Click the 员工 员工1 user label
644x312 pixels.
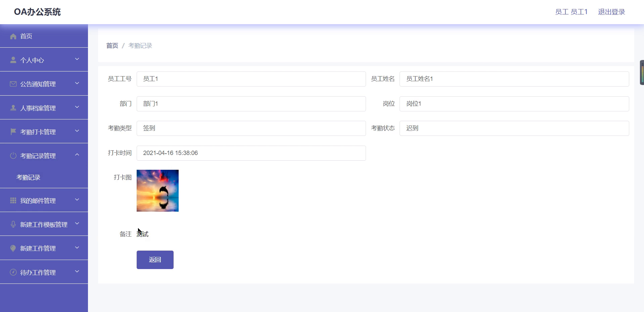pos(571,12)
